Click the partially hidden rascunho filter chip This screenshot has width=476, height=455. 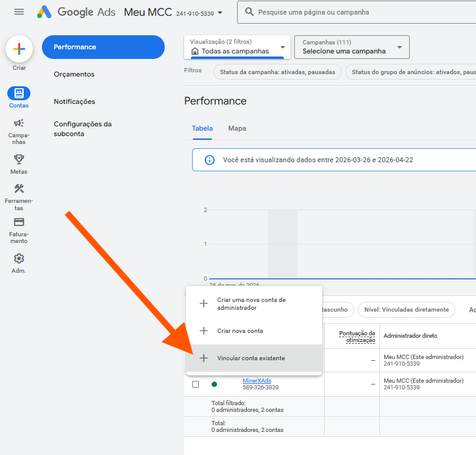coord(337,310)
